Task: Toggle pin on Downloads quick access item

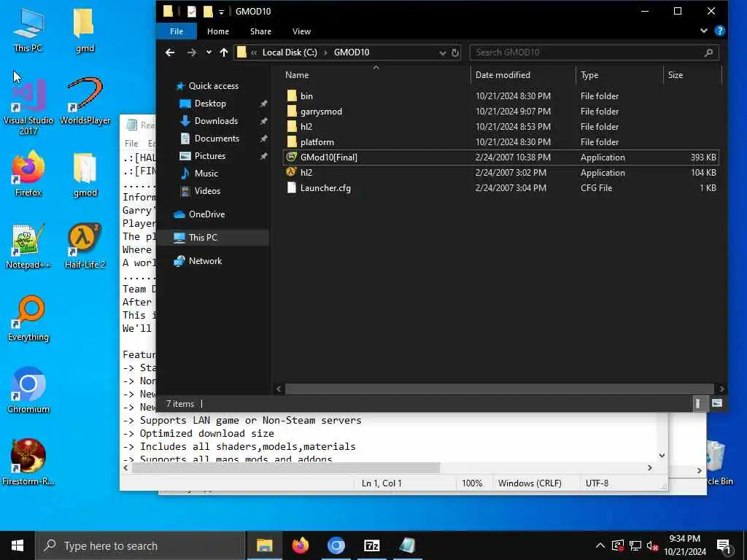Action: (263, 121)
